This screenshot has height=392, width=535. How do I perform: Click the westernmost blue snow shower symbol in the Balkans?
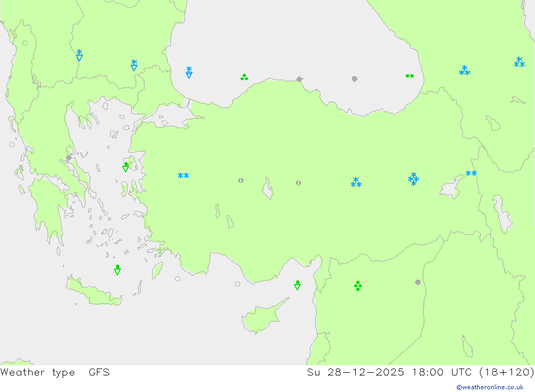pos(79,55)
